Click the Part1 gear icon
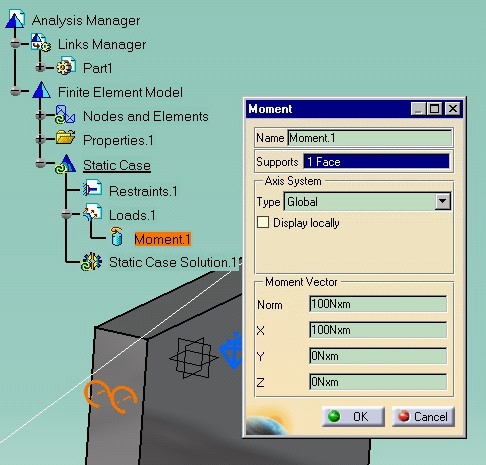 [66, 67]
